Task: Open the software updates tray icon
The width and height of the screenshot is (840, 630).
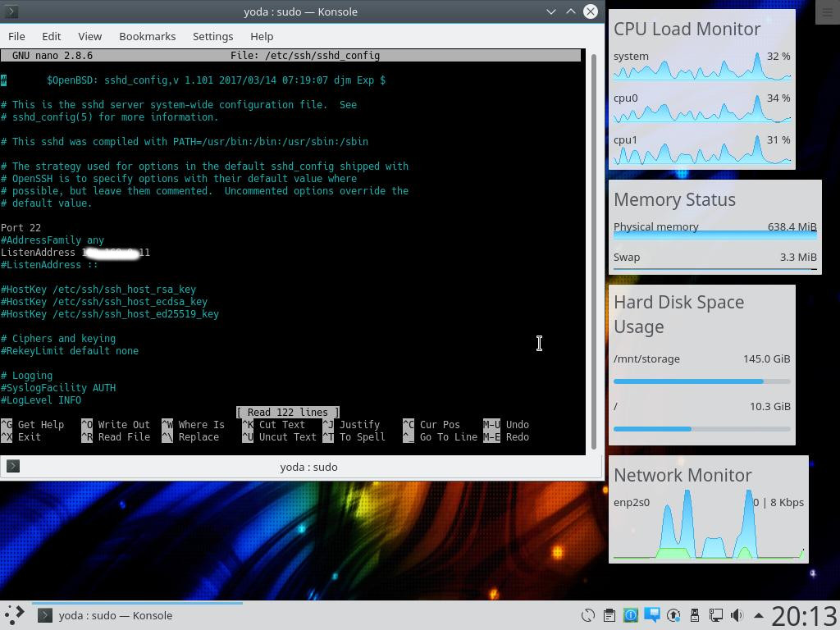Action: (x=673, y=615)
